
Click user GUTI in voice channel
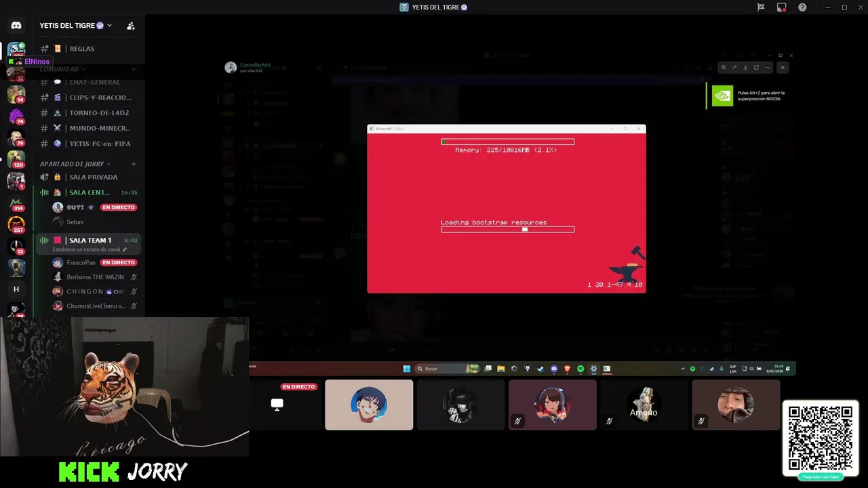[94, 207]
